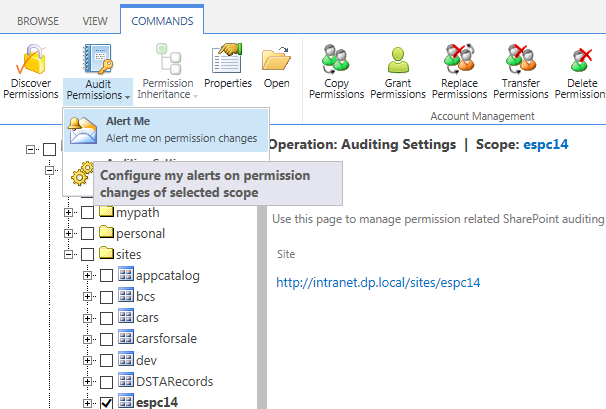Open the intranet.dp.local/sites/espc14 link
The width and height of the screenshot is (606, 409).
coord(378,283)
